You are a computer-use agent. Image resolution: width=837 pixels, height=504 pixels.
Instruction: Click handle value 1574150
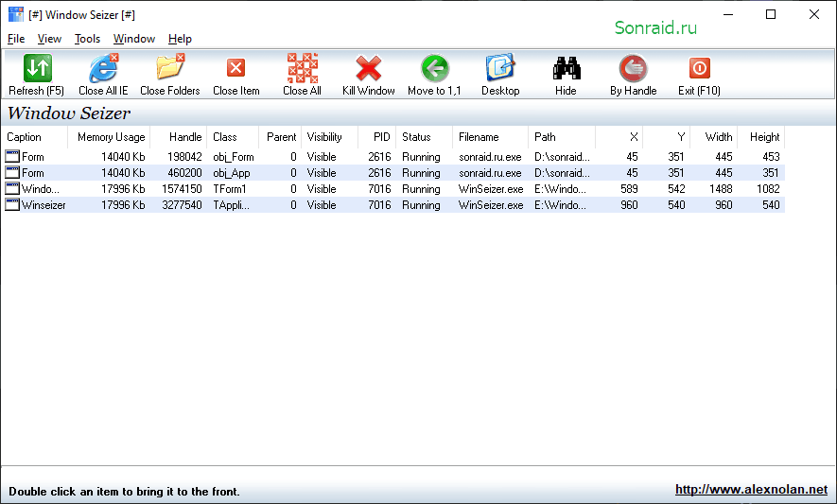click(182, 189)
